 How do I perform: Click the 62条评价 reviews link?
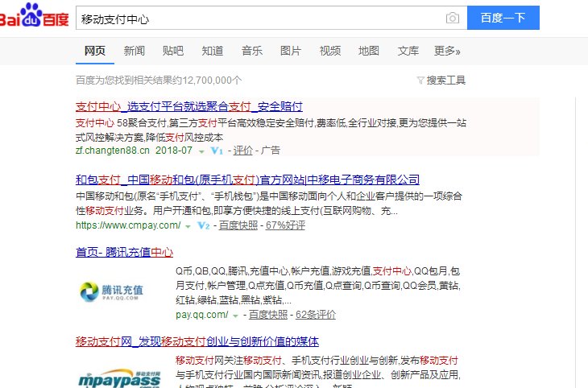point(316,315)
